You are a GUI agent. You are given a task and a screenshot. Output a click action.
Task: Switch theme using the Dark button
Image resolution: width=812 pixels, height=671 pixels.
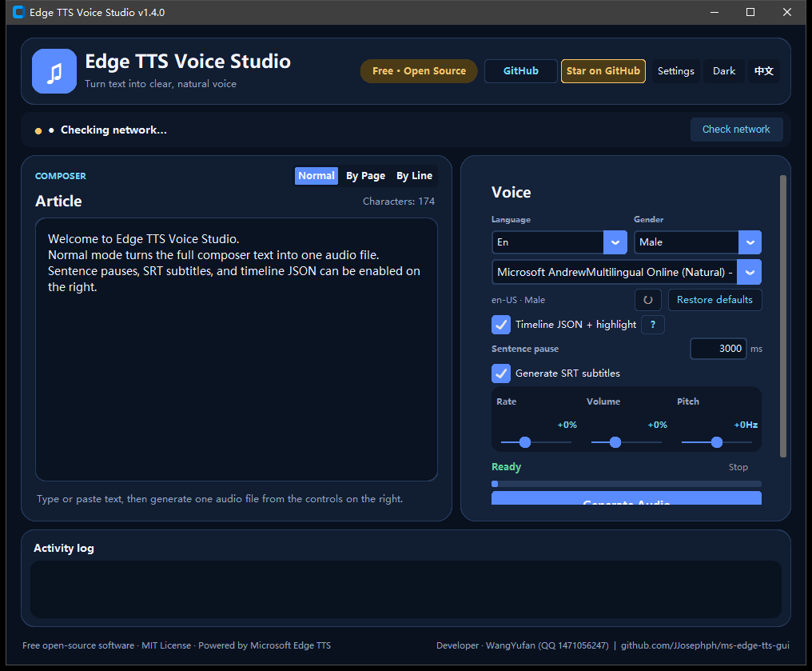724,71
